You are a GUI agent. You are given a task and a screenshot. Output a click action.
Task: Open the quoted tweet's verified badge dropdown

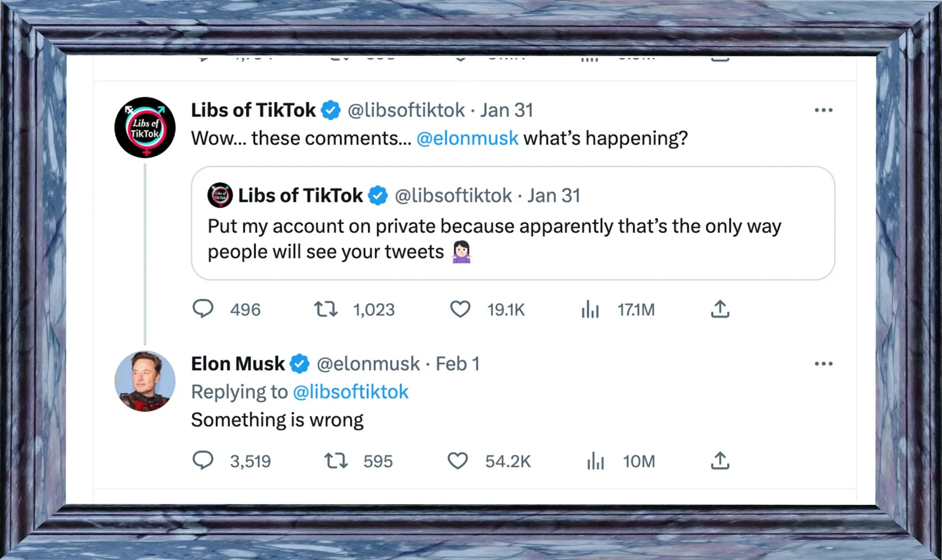tap(377, 195)
